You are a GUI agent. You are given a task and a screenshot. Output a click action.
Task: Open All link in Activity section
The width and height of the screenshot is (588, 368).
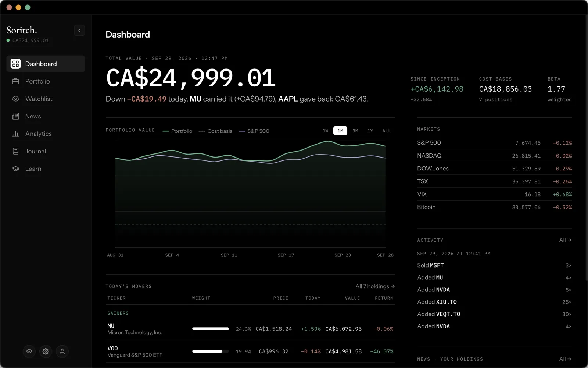(565, 240)
